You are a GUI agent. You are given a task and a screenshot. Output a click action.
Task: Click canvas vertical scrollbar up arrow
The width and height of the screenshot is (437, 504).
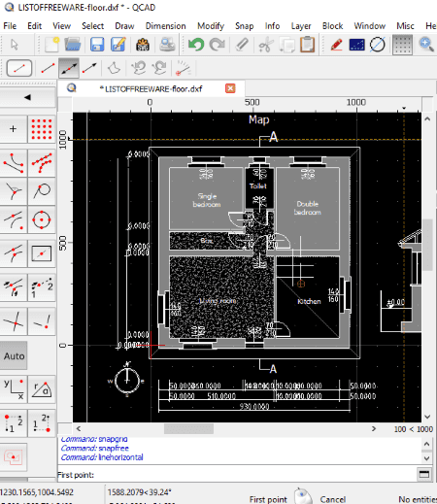[x=427, y=119]
